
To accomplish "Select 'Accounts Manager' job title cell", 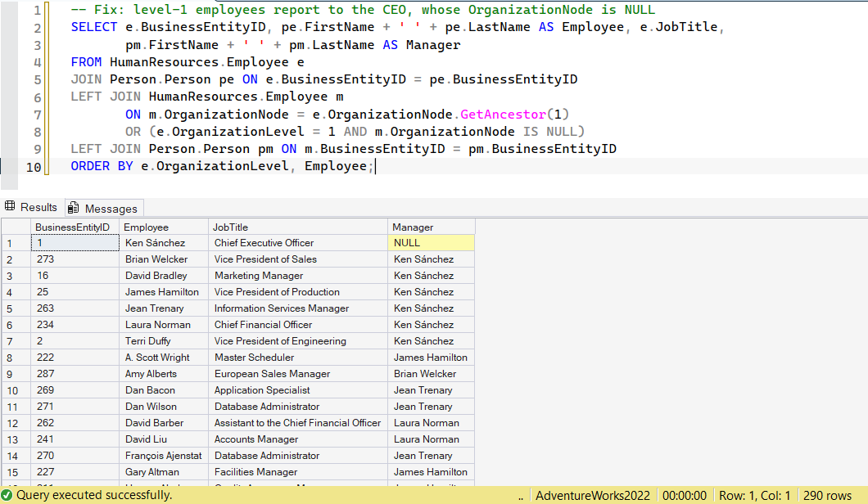I will click(x=298, y=439).
